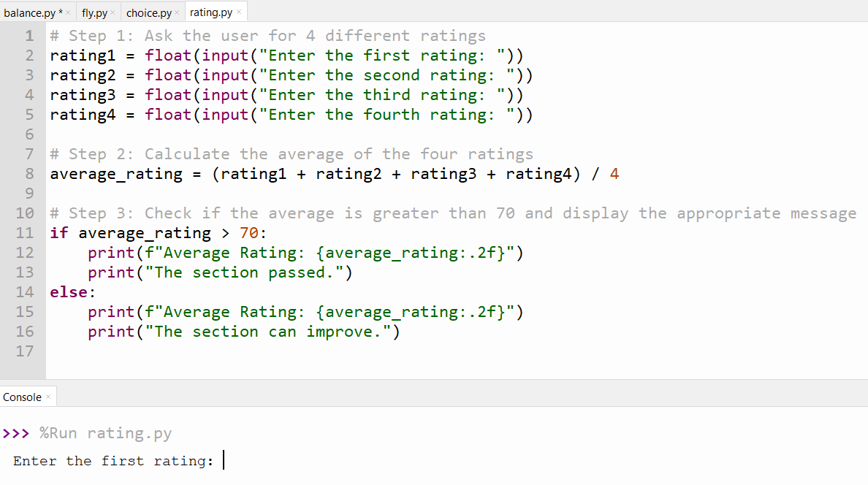This screenshot has width=868, height=485.
Task: Select the Console tab
Action: (22, 397)
